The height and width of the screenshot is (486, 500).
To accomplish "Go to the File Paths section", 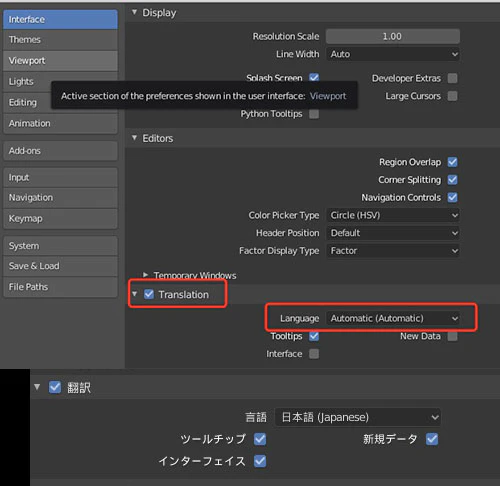I will [60, 287].
